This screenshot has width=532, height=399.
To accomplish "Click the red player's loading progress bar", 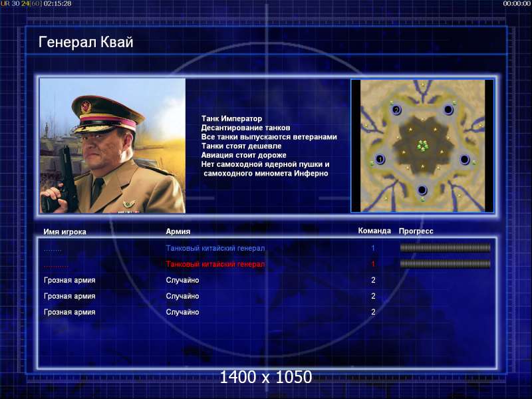I will coord(445,263).
